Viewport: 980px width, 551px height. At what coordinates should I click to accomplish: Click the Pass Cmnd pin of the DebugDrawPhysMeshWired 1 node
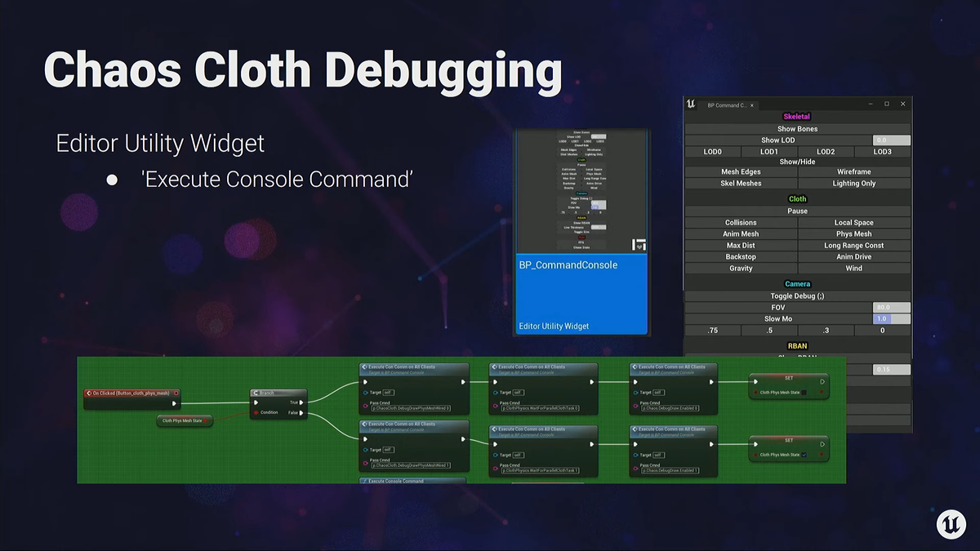click(x=365, y=463)
